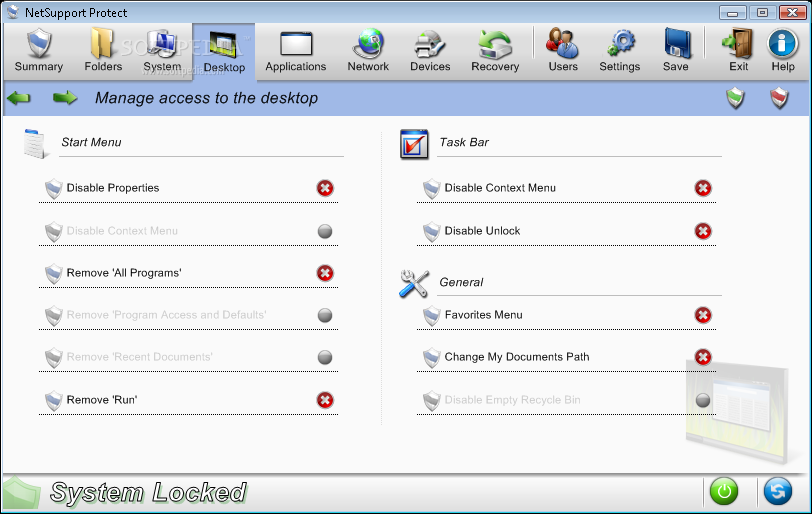The image size is (812, 514).
Task: Toggle Remove 'Run' status
Action: click(325, 400)
